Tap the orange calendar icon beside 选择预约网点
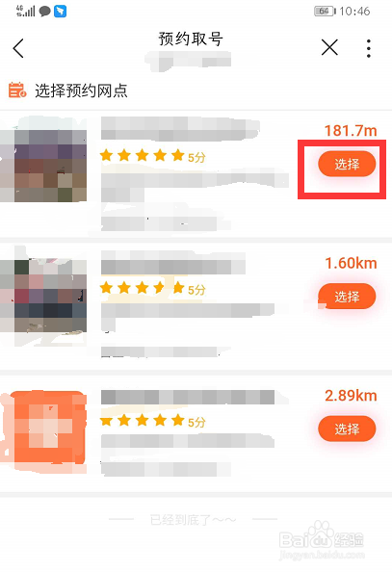392x572 pixels. [17, 91]
